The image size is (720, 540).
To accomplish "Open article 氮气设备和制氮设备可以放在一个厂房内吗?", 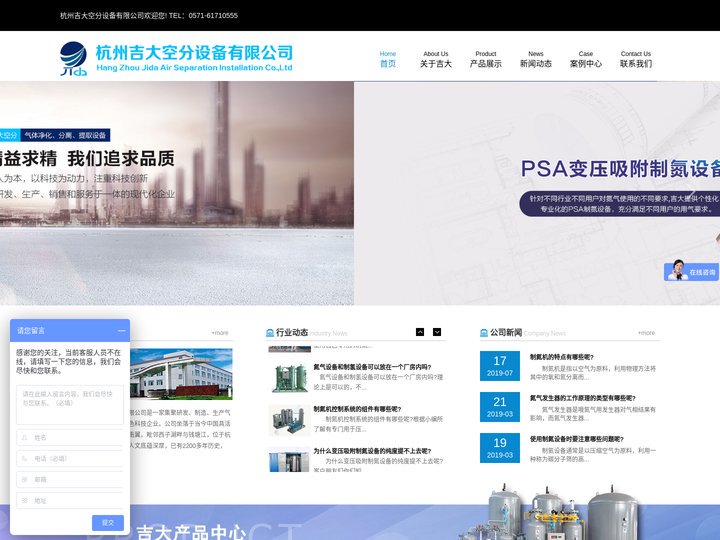I will [x=372, y=367].
